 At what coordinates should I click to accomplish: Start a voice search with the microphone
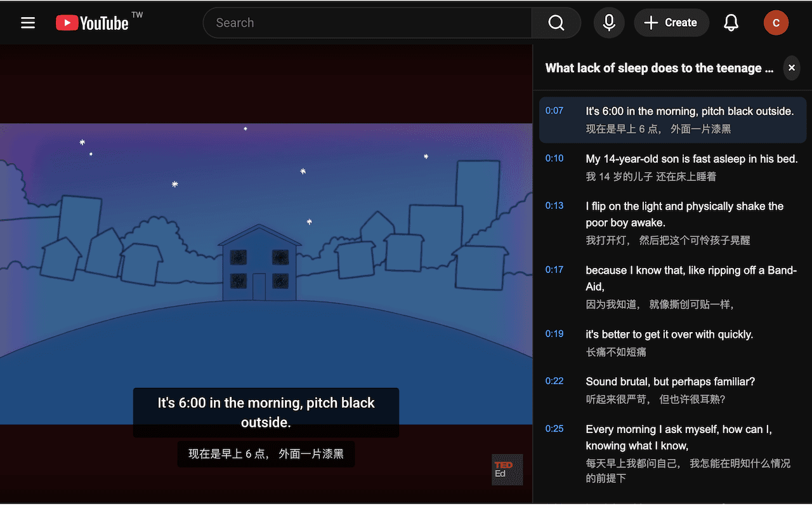(x=608, y=22)
